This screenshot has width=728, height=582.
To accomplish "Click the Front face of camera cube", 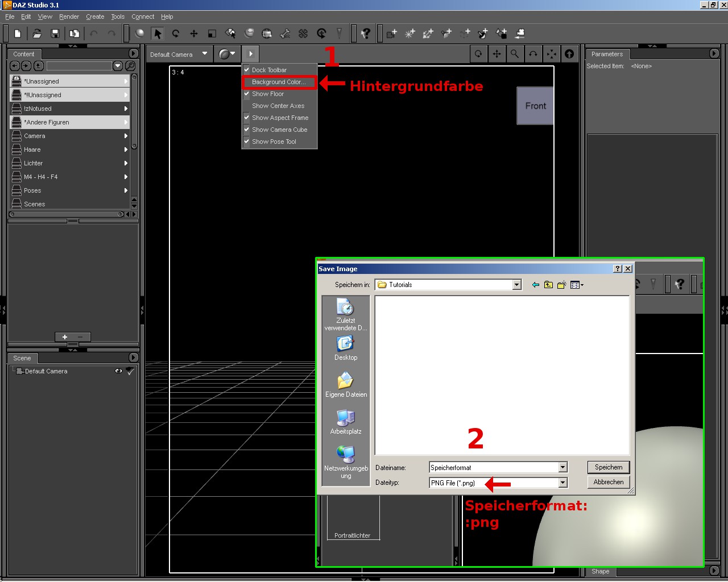I will (535, 106).
